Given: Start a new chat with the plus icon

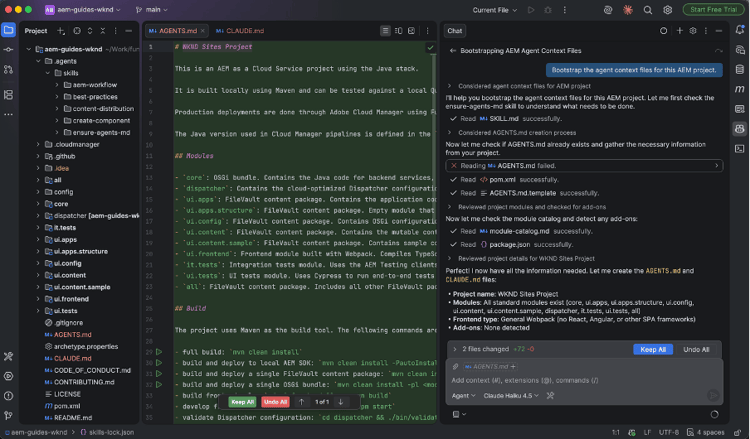Looking at the screenshot, I should coord(680,31).
